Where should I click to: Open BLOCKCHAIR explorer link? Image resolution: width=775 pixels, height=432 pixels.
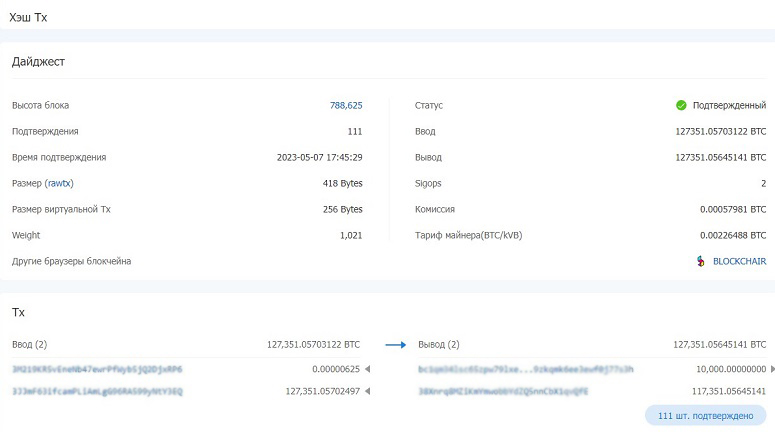739,261
